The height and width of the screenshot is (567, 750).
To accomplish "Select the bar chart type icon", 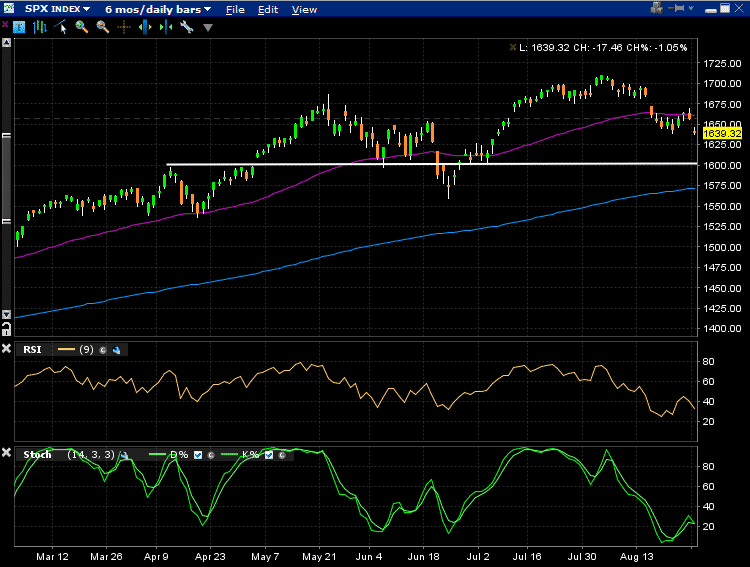I will point(40,27).
